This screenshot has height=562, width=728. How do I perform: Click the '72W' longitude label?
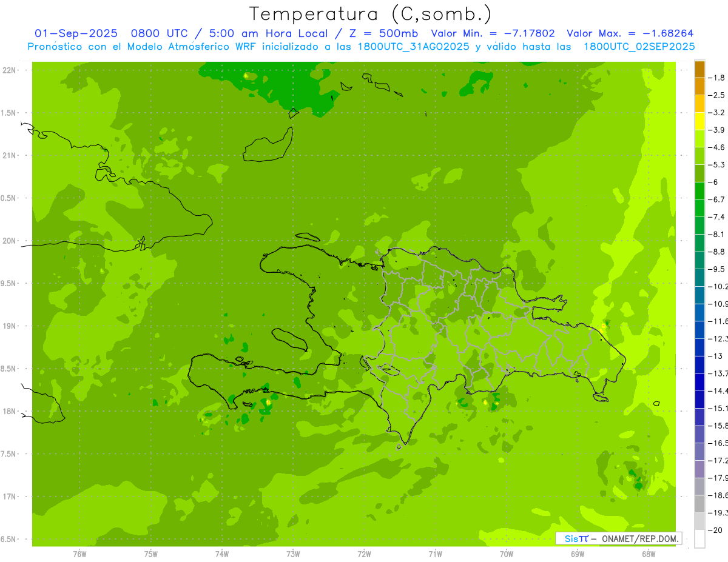(364, 554)
